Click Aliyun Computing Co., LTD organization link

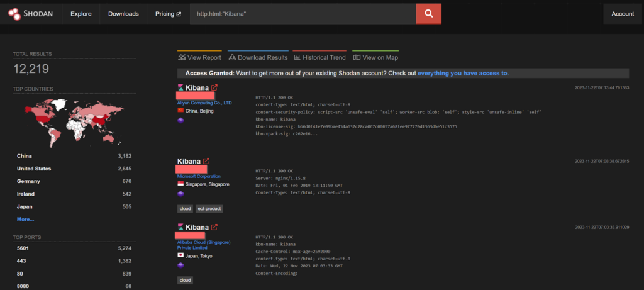point(204,103)
